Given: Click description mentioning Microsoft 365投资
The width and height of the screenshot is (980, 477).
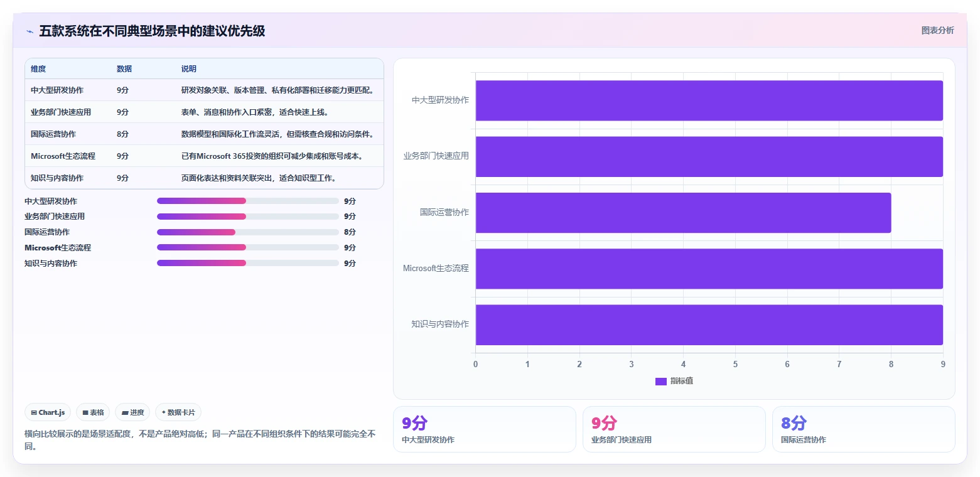Looking at the screenshot, I should pos(272,156).
